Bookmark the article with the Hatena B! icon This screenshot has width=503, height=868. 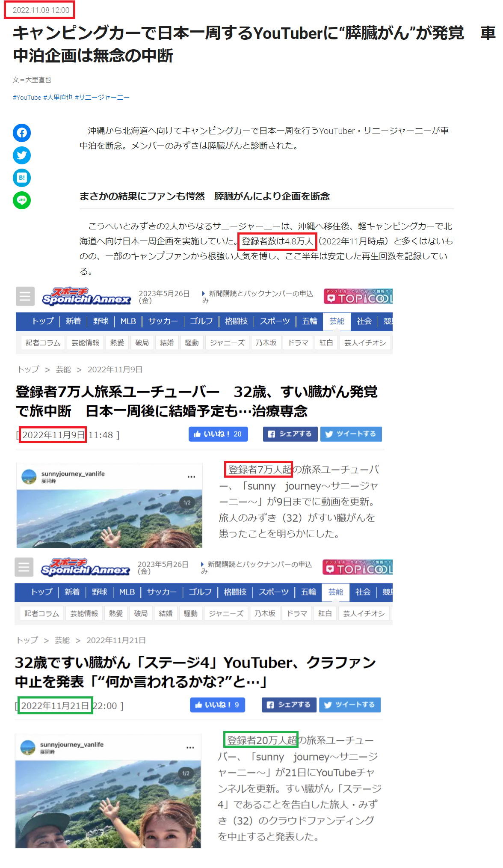click(x=22, y=178)
